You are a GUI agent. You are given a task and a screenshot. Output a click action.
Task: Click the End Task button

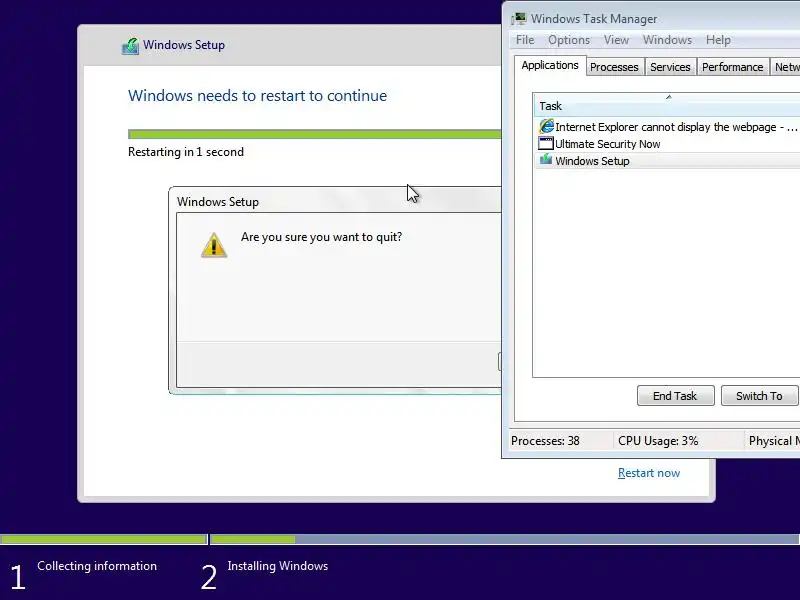coord(675,395)
